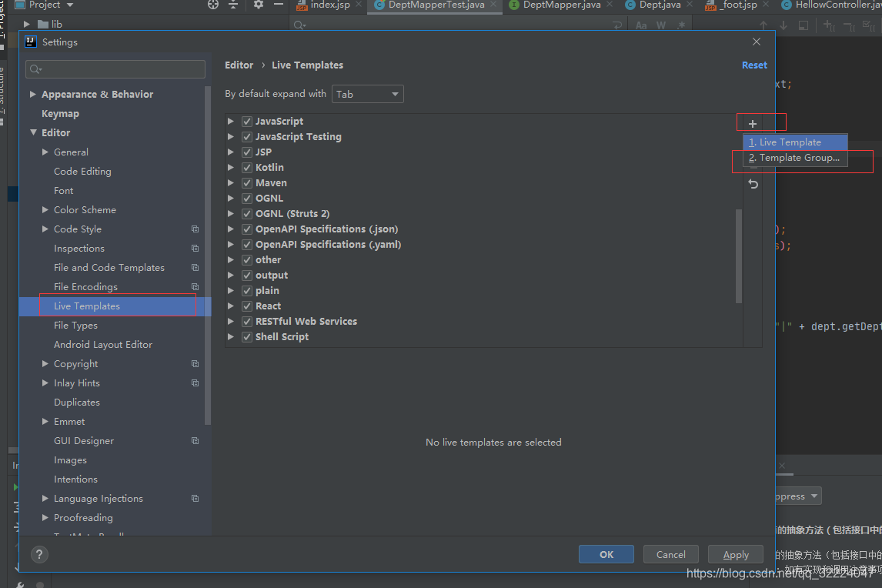Expand the other template group
Screen dimensions: 882x588
pyautogui.click(x=231, y=259)
